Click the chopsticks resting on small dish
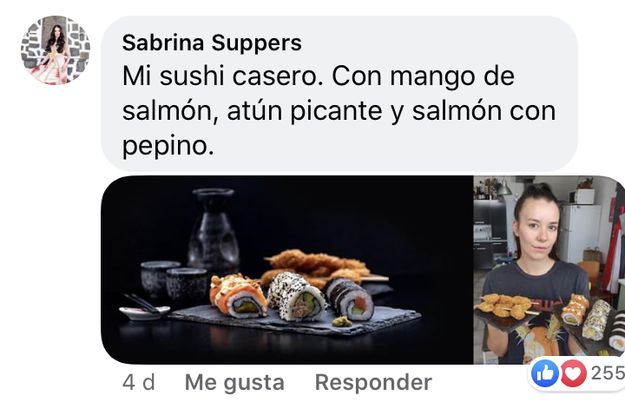Image resolution: width=625 pixels, height=402 pixels. [x=145, y=307]
